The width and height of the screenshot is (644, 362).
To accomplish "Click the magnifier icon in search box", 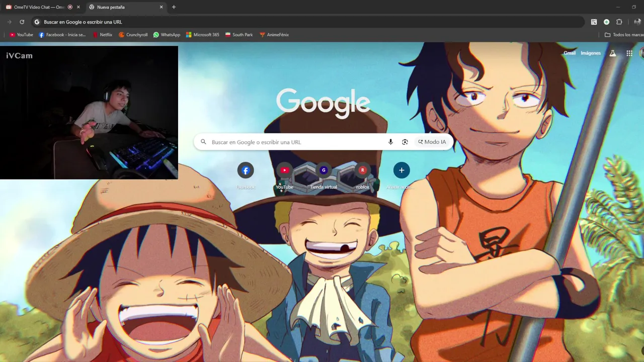I will 203,142.
